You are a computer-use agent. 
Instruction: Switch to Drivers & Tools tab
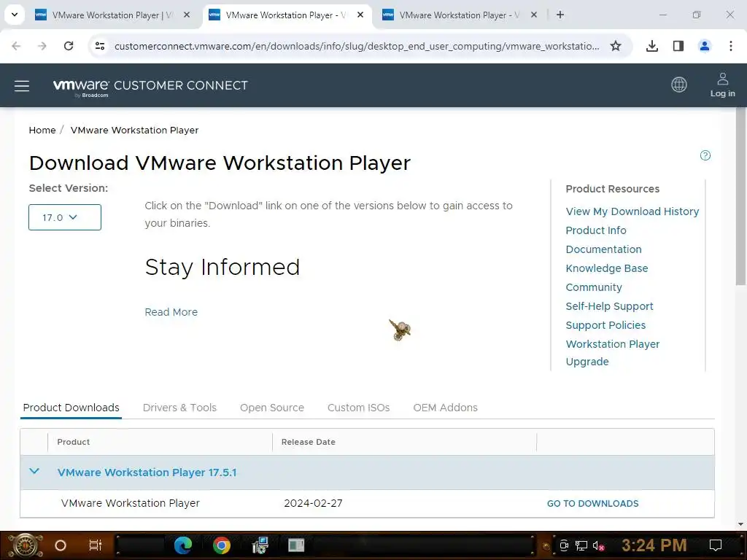click(179, 408)
